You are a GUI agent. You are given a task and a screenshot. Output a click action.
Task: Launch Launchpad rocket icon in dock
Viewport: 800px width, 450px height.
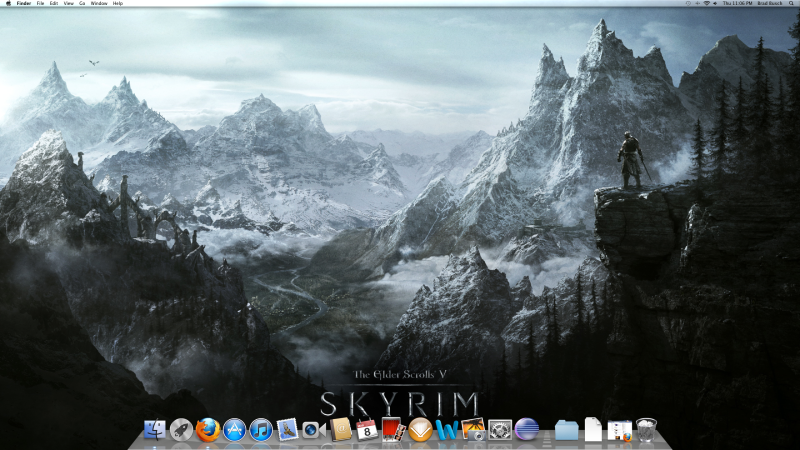pos(181,430)
